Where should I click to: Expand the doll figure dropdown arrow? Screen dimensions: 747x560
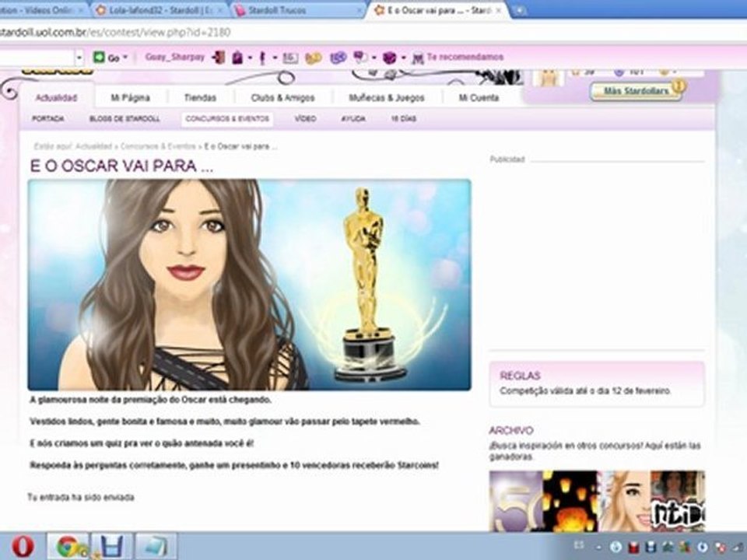275,58
